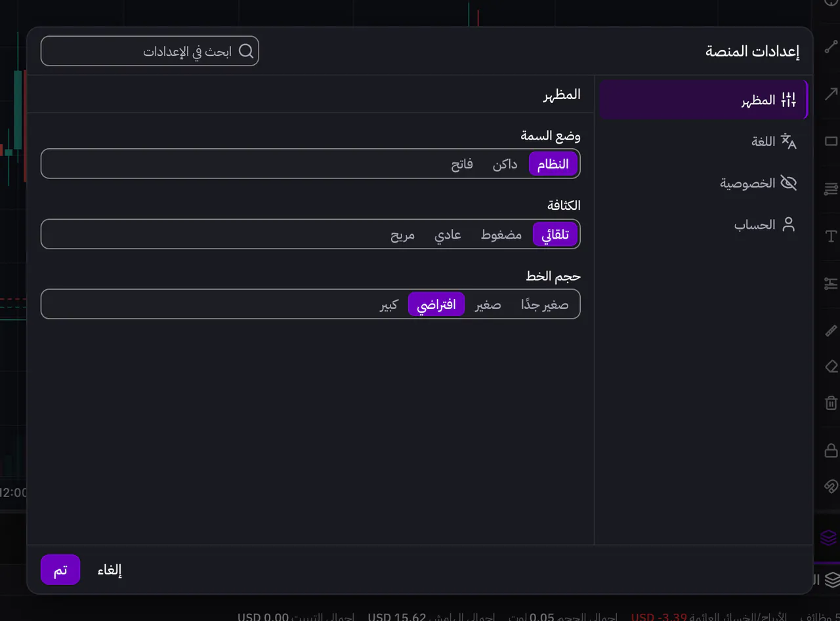Select the three-horizontal-lines tool above the text tool

[x=831, y=189]
